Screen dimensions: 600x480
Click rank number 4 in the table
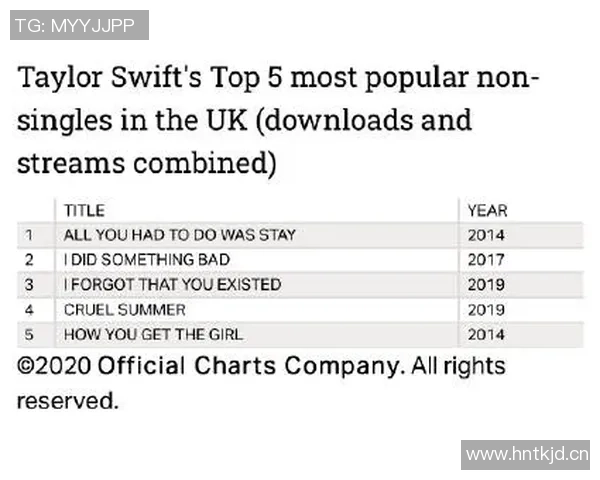(30, 310)
